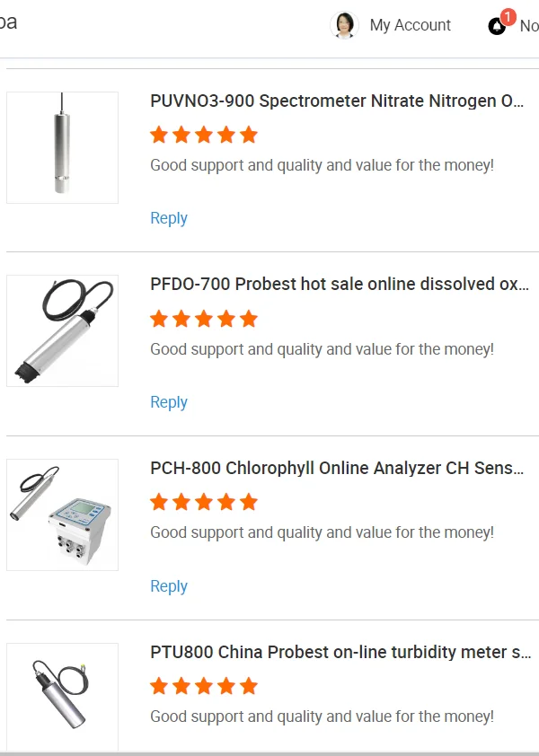The width and height of the screenshot is (539, 756).
Task: Click the PCH-800 Chlorophyll analyzer thumbnail
Action: 62,514
